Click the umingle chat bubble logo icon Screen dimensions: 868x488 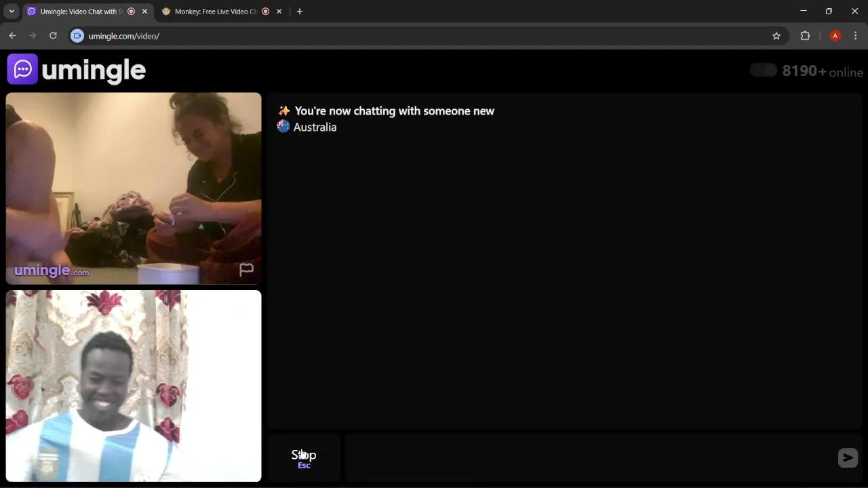click(x=22, y=69)
